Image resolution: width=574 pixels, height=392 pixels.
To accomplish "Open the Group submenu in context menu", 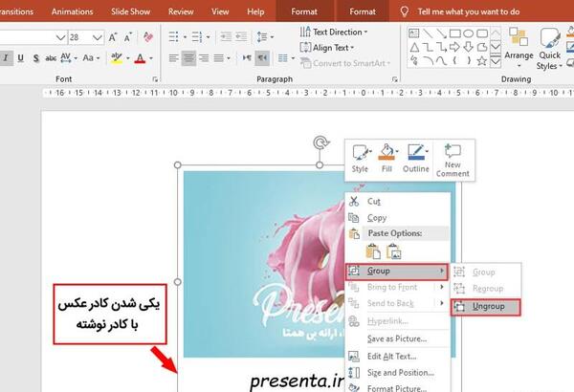I will click(x=396, y=272).
